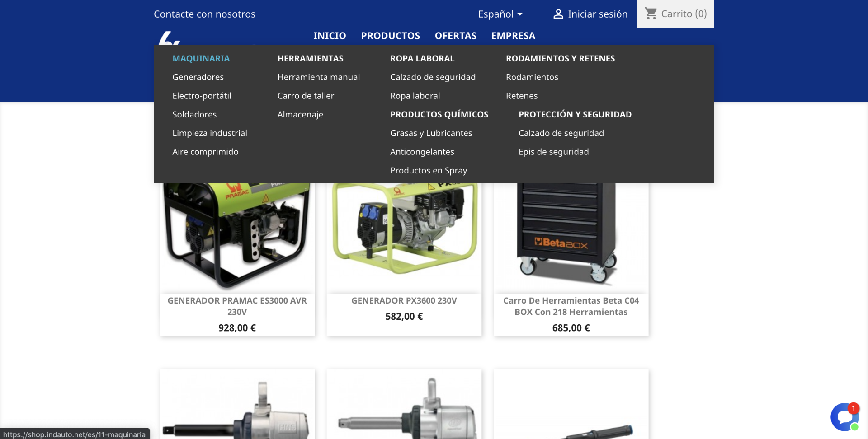Open Grasas y Lubricantes subcategory
The image size is (868, 439).
tap(431, 133)
